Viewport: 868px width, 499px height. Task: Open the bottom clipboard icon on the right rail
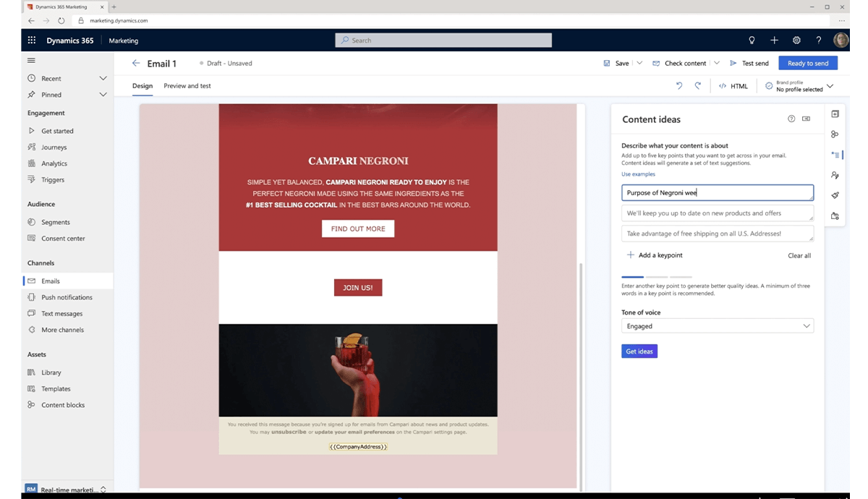pyautogui.click(x=835, y=215)
